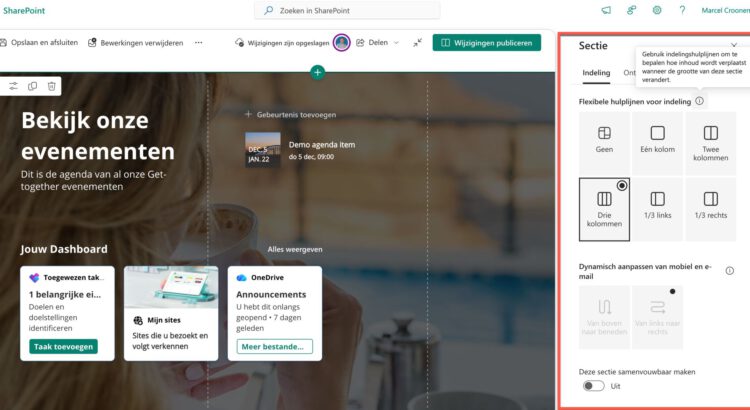750x410 pixels.
Task: Select the 1/3 links layout
Action: [657, 209]
